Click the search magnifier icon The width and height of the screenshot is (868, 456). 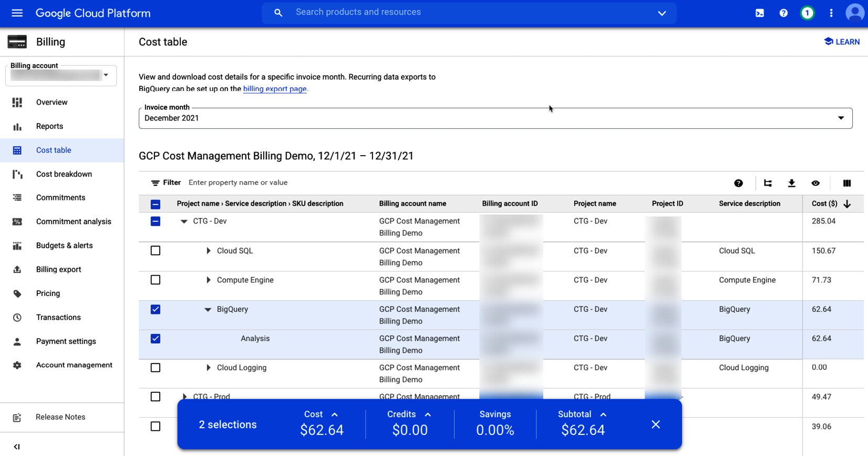(278, 13)
